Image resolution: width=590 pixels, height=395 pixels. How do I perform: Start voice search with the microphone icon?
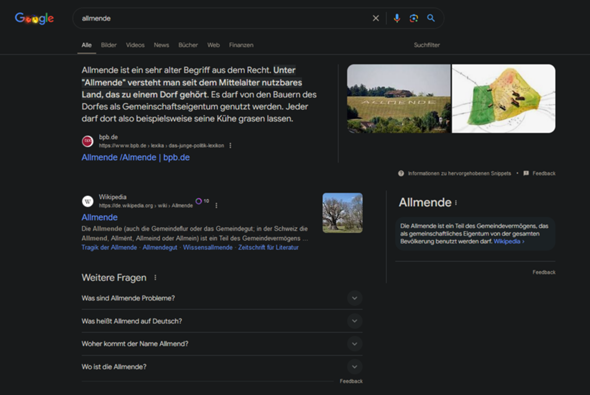coord(397,18)
